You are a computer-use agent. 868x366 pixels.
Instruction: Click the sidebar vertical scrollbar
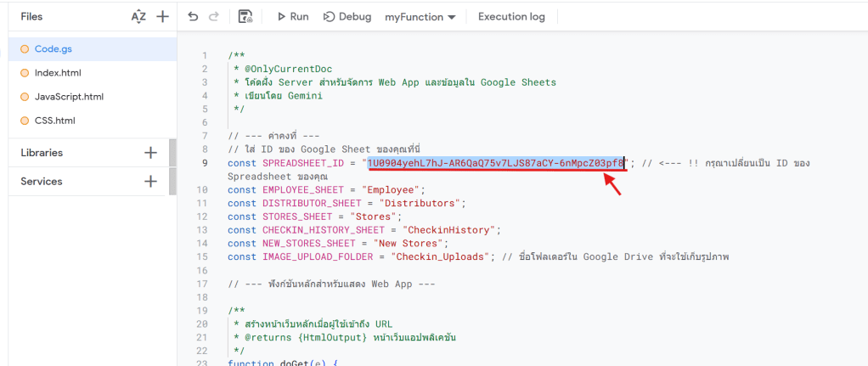tap(172, 166)
